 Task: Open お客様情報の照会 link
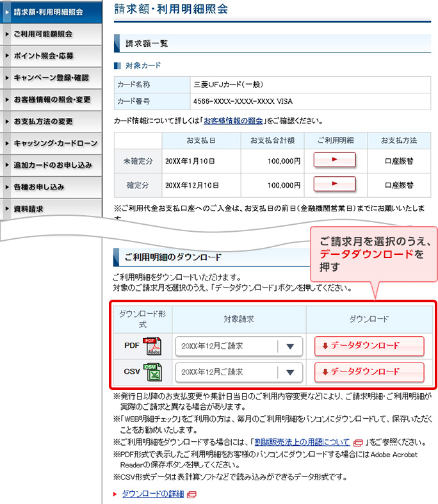[233, 120]
